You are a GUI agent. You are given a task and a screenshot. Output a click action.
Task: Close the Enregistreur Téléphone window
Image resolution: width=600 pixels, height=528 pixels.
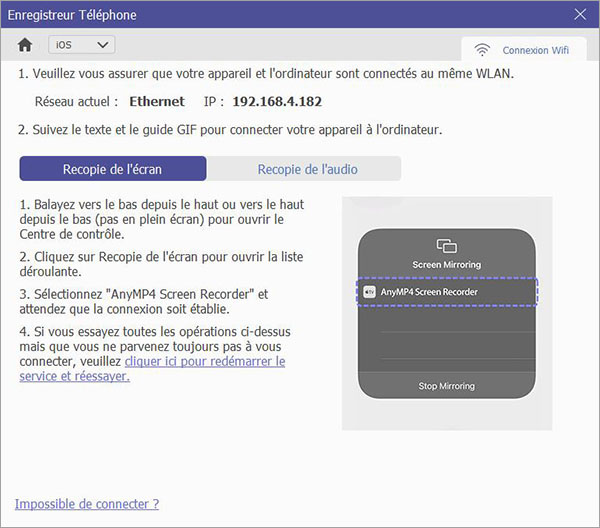coord(580,15)
